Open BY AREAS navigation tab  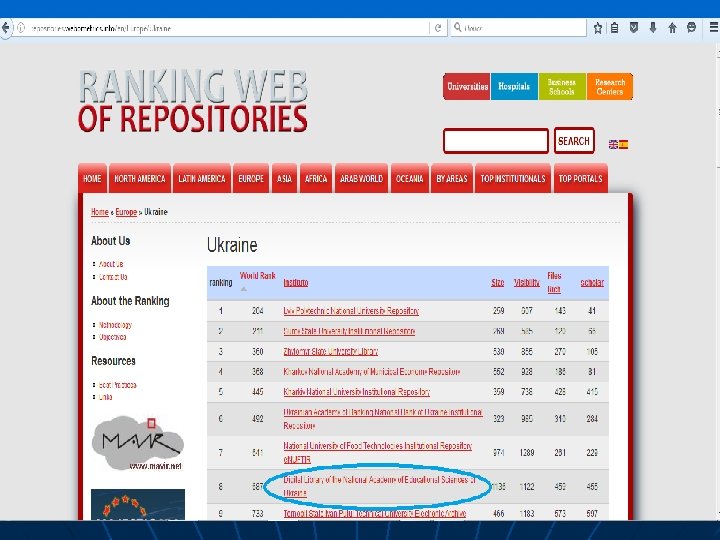click(452, 178)
